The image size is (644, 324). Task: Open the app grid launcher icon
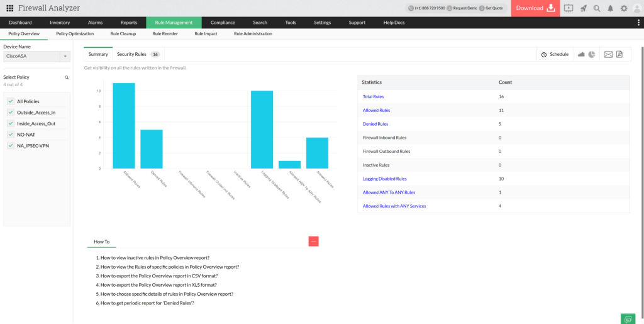(9, 8)
